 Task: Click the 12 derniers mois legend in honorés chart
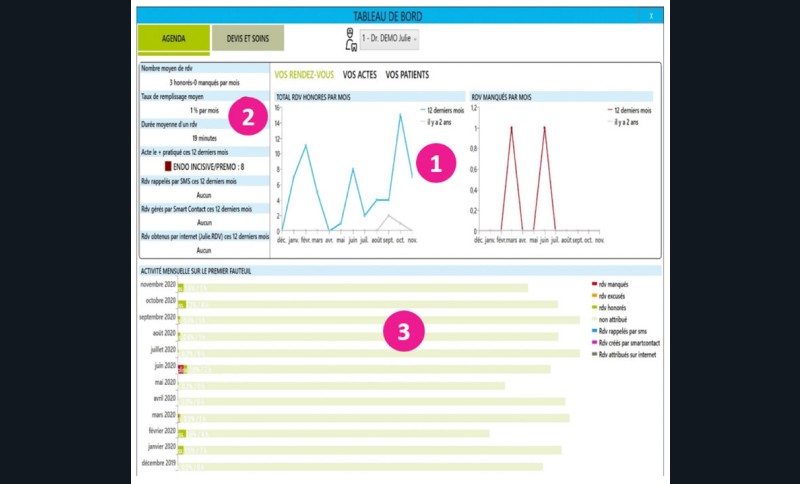(x=442, y=110)
